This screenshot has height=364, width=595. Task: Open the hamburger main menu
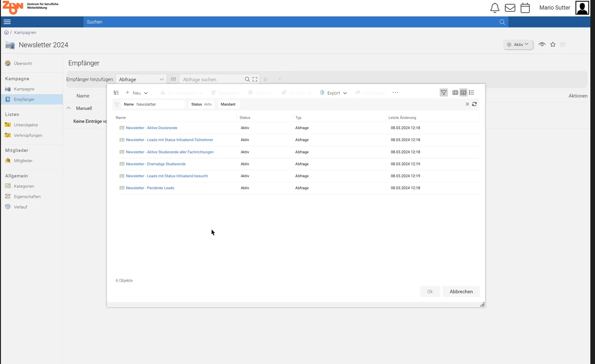(x=7, y=22)
